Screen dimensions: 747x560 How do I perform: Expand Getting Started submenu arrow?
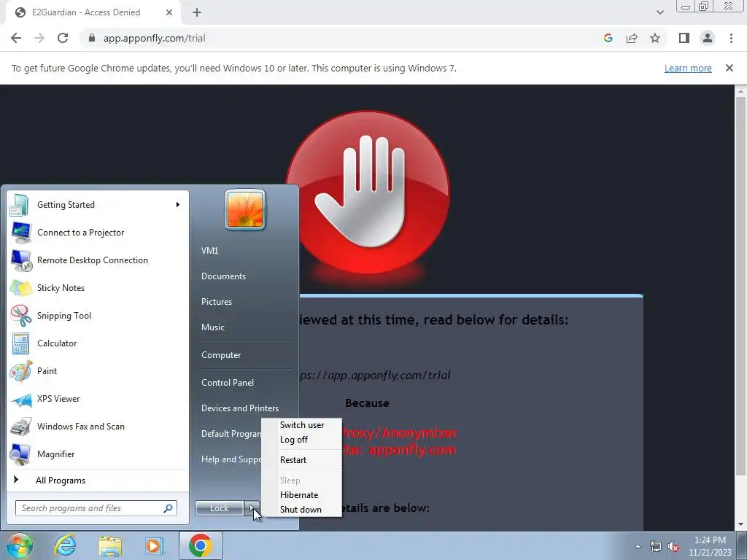pyautogui.click(x=178, y=205)
